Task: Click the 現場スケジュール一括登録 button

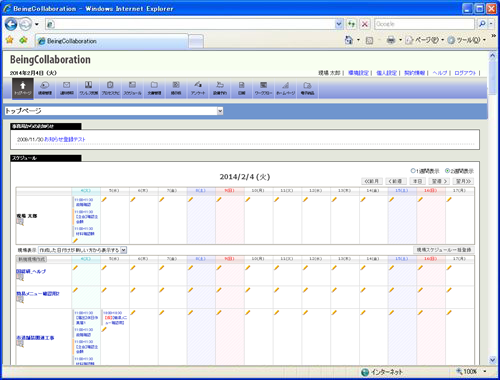Action: click(x=444, y=250)
